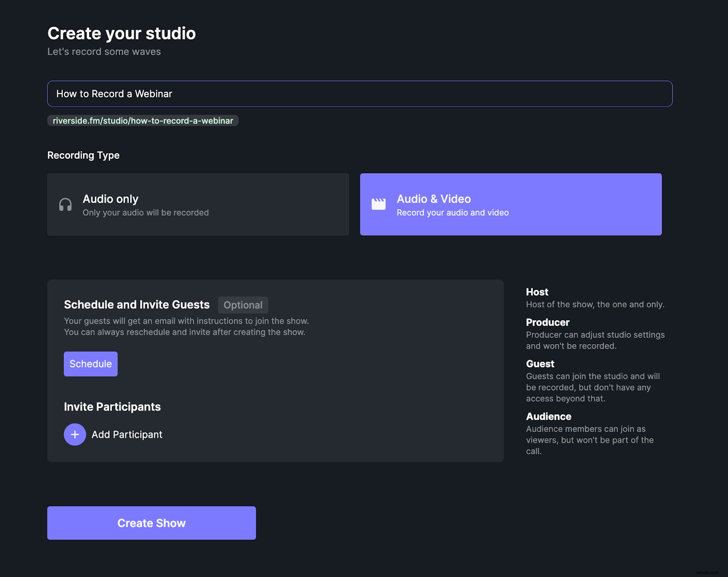Click the studio name input field
Screen dimensions: 728x577
pyautogui.click(x=359, y=94)
